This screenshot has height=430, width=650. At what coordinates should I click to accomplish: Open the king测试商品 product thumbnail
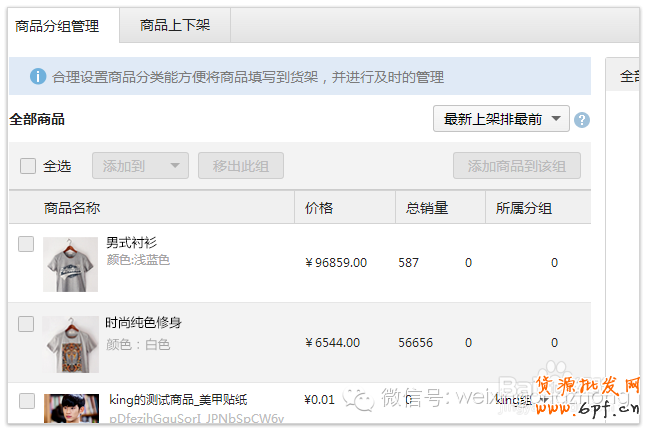[x=70, y=408]
